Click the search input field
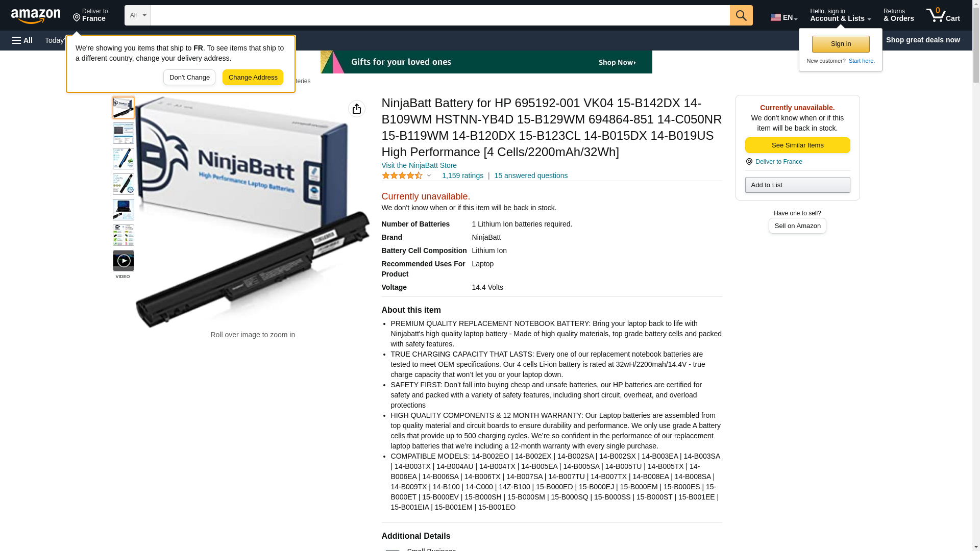The width and height of the screenshot is (980, 551). point(440,15)
